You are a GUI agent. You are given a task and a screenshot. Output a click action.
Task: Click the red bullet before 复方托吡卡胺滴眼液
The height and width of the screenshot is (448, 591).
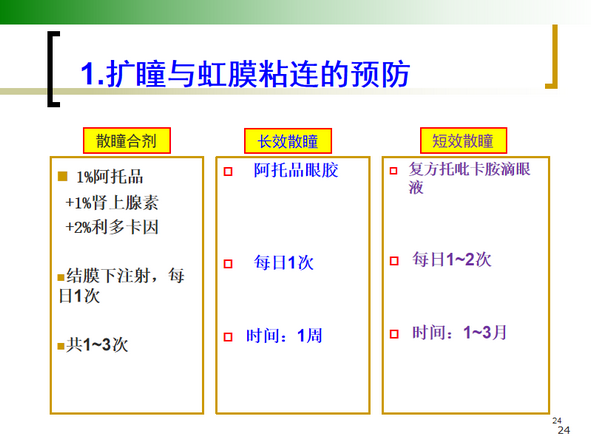(393, 171)
